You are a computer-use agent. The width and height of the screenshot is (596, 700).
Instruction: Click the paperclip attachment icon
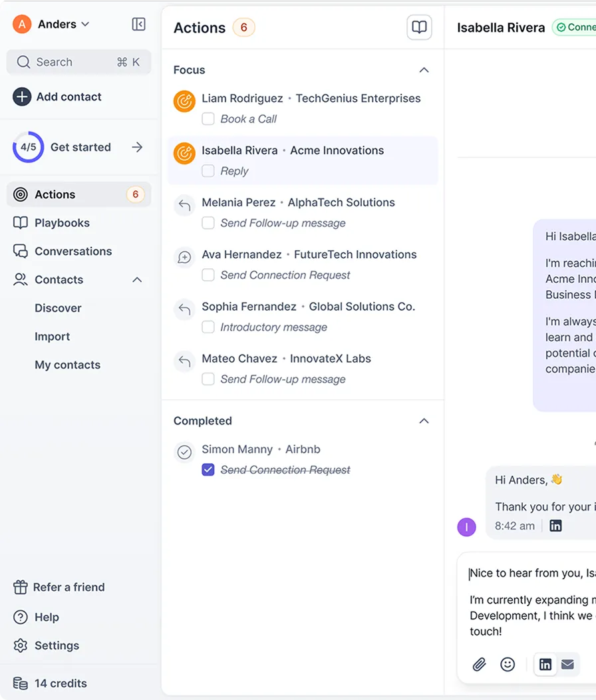click(x=479, y=664)
